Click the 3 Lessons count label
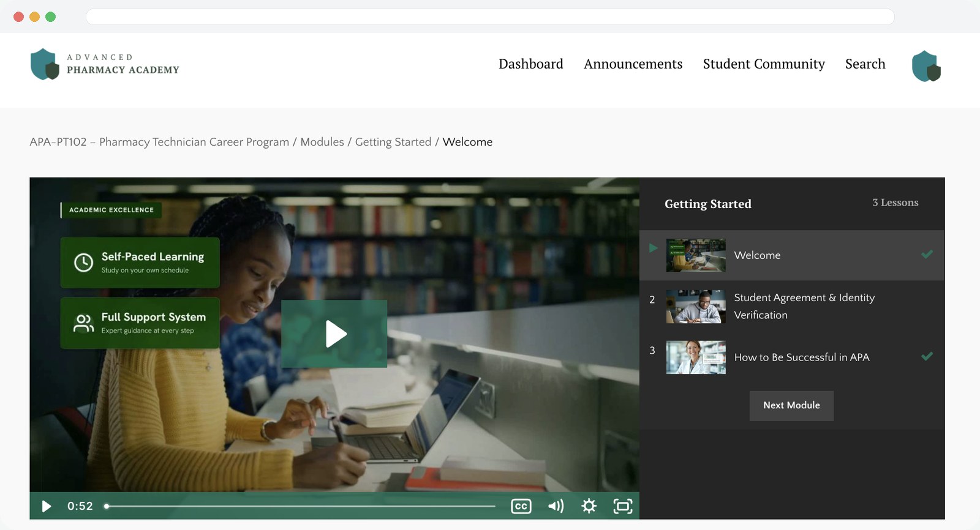Screen dimensions: 980x530 click(x=895, y=203)
